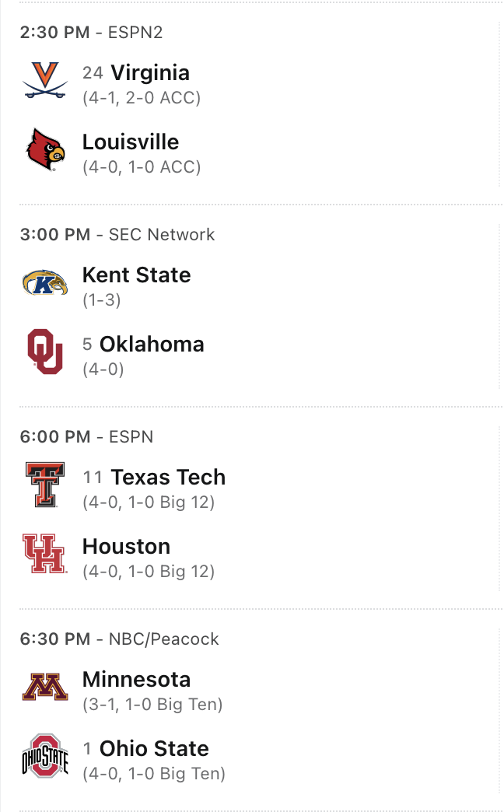Open the Kent State team link
504x812 pixels.
(x=136, y=275)
